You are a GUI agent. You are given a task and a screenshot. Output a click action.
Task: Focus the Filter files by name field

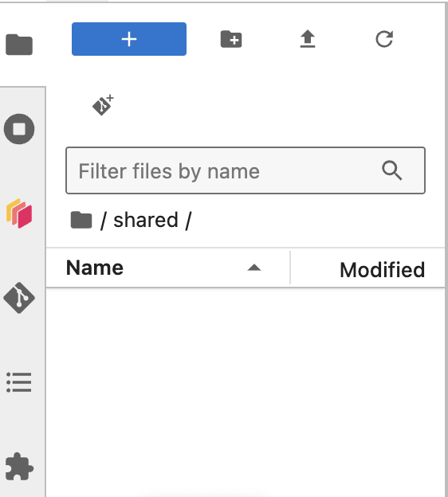point(246,170)
